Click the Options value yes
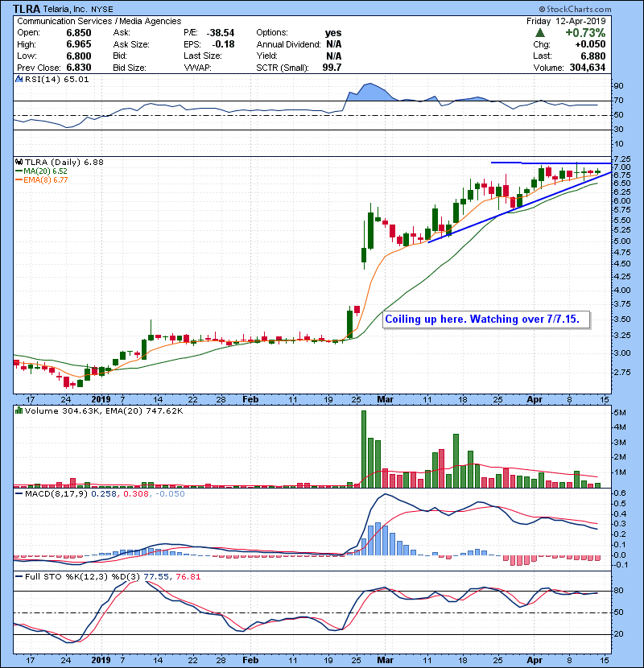The height and width of the screenshot is (668, 644). click(x=333, y=33)
